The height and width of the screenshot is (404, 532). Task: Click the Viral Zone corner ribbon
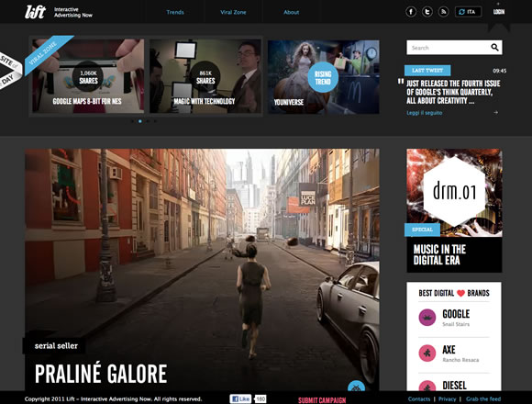pyautogui.click(x=47, y=53)
